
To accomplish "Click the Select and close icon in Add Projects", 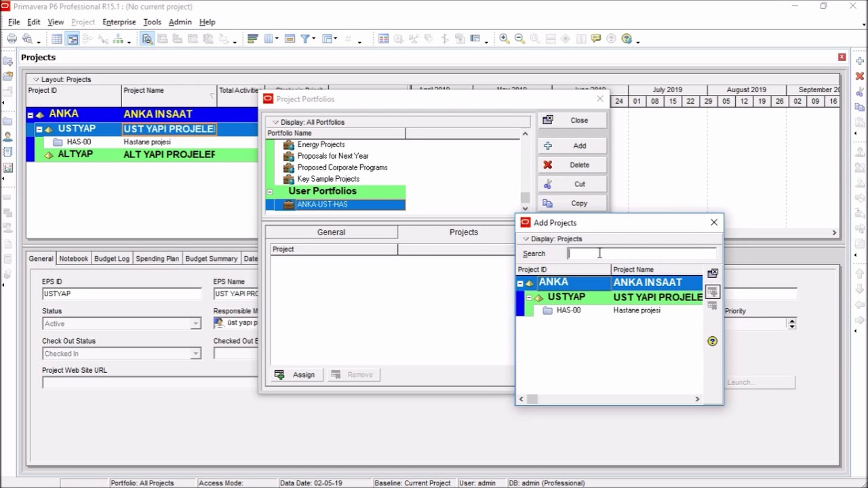I will pyautogui.click(x=712, y=273).
